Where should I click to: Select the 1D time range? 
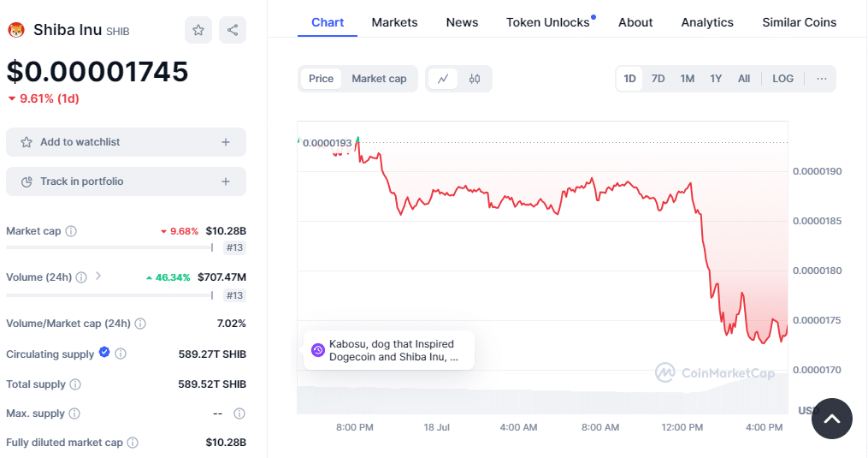pos(630,79)
